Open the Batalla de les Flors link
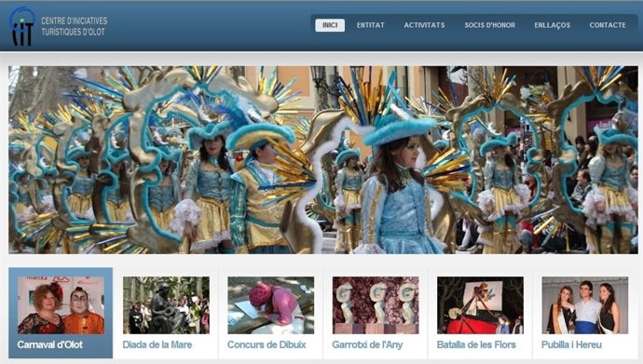643x364 pixels. coord(476,344)
